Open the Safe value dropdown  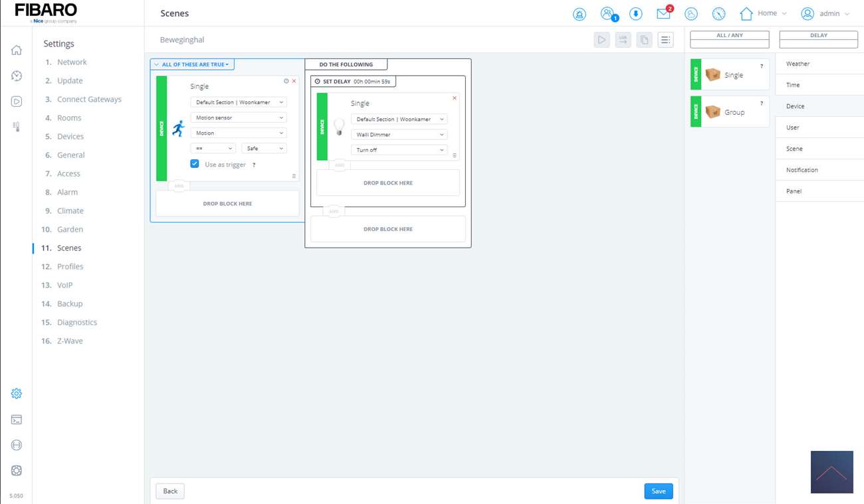(264, 149)
